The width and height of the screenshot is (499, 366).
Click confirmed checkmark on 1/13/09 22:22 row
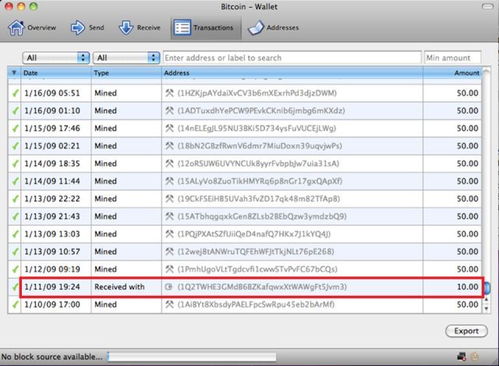point(15,199)
